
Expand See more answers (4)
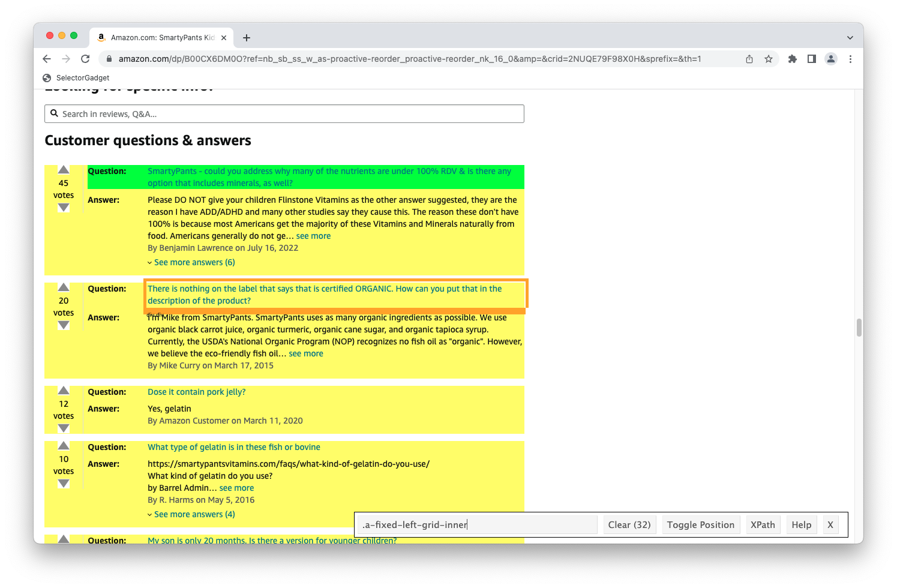pos(194,514)
